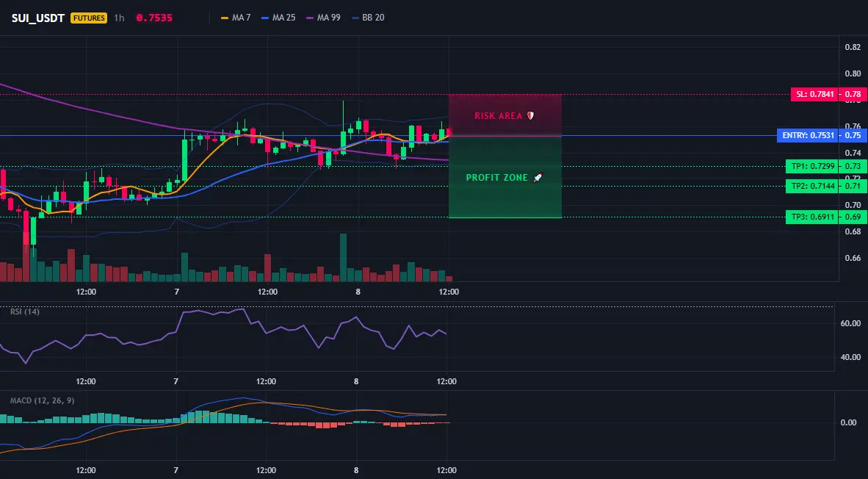Image resolution: width=868 pixels, height=479 pixels.
Task: Click date label 7 on RSI time axis
Action: (176, 381)
